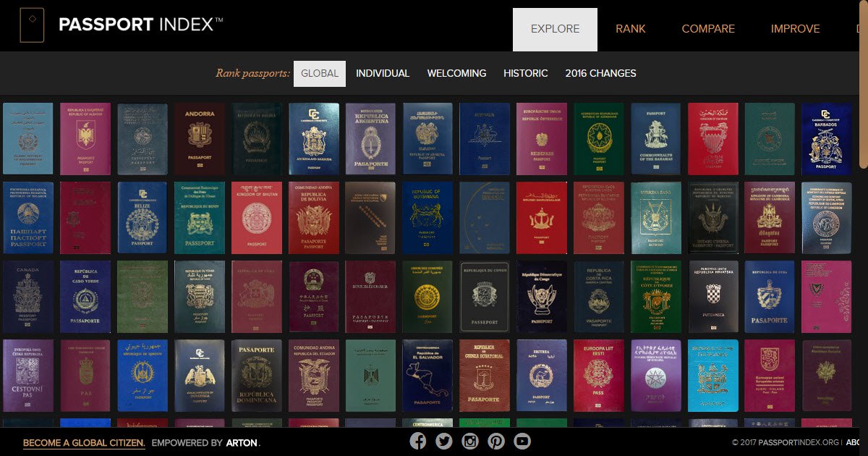Image resolution: width=868 pixels, height=456 pixels.
Task: Select the Republica del Ecuador passport
Action: tap(314, 376)
